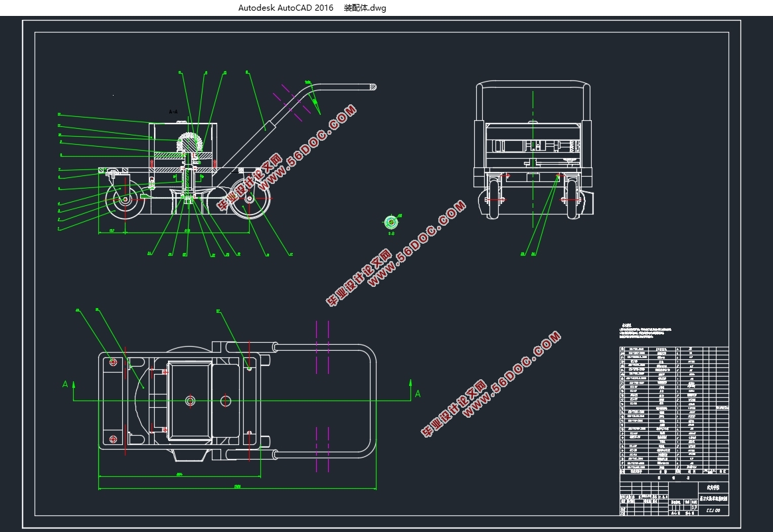Click the "A-A" section view label
Viewport: 773px width, 532px height.
[173, 112]
